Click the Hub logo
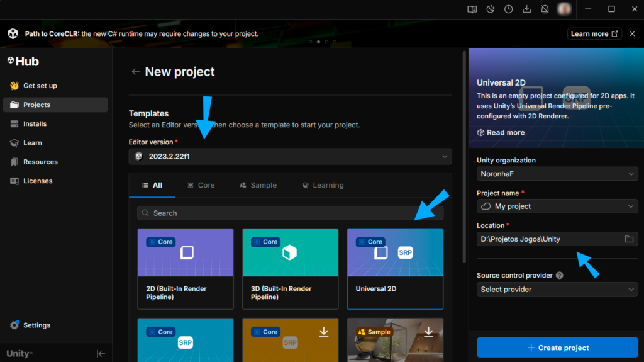 23,61
